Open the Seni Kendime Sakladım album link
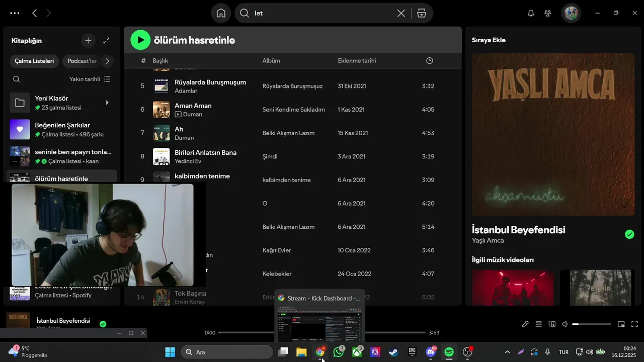This screenshot has width=644, height=362. pyautogui.click(x=293, y=110)
